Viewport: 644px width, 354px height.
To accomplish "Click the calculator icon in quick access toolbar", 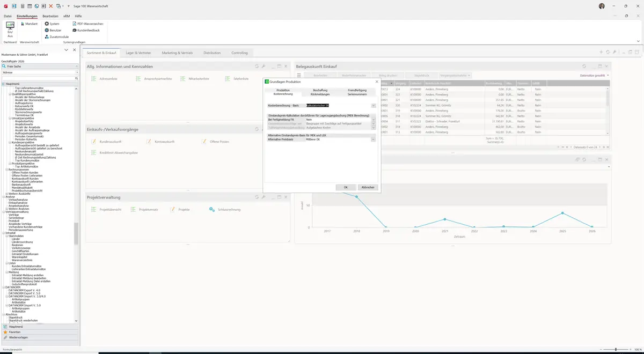I will point(22,5).
